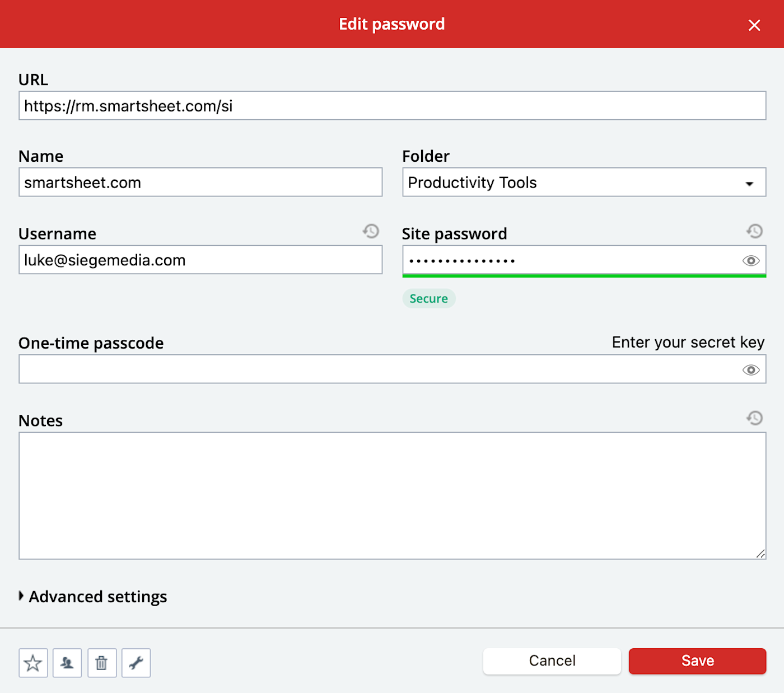Click the URL input field
784x693 pixels.
point(392,106)
